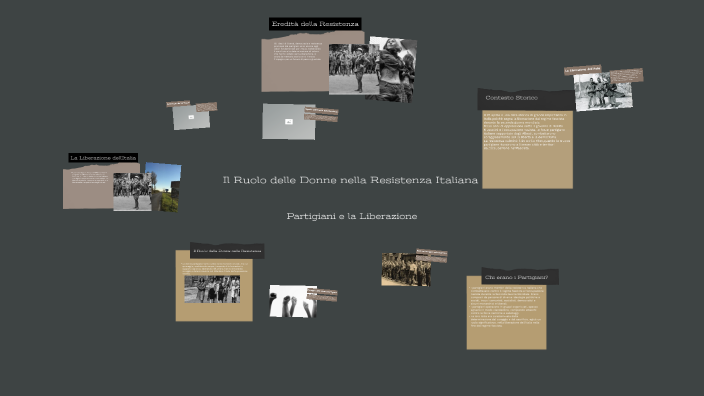Select body text in La Liberazione dell'Italia card
The image size is (704, 396).
(x=89, y=177)
